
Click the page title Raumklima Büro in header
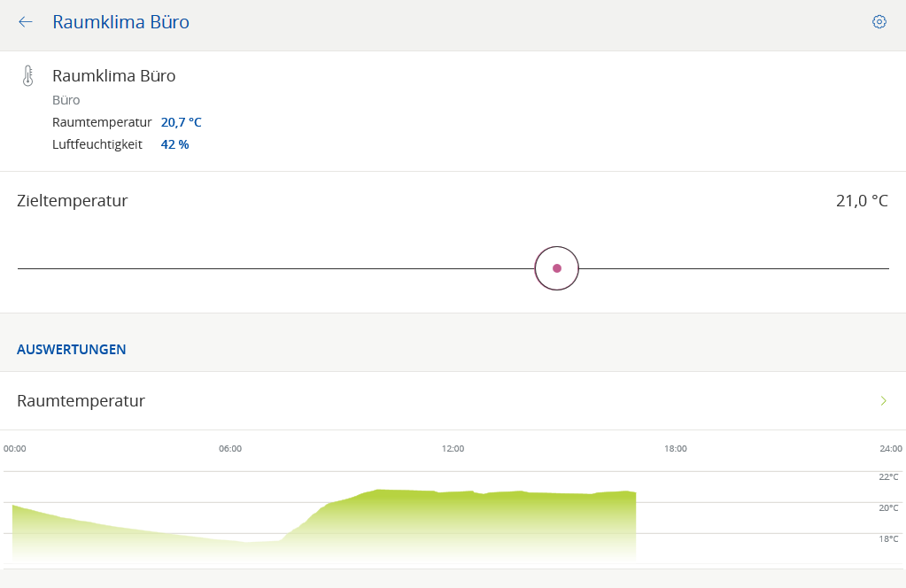(x=120, y=22)
